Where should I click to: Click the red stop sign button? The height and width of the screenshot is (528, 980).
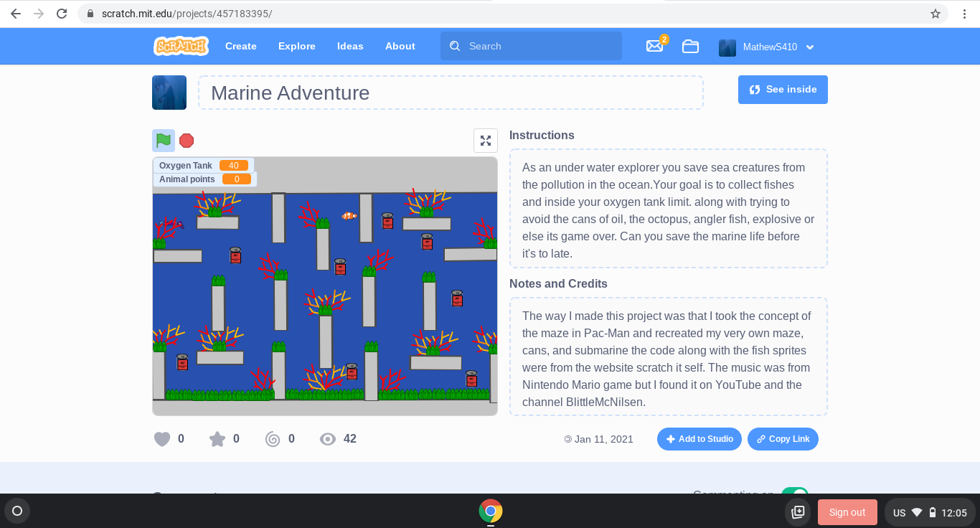point(187,141)
